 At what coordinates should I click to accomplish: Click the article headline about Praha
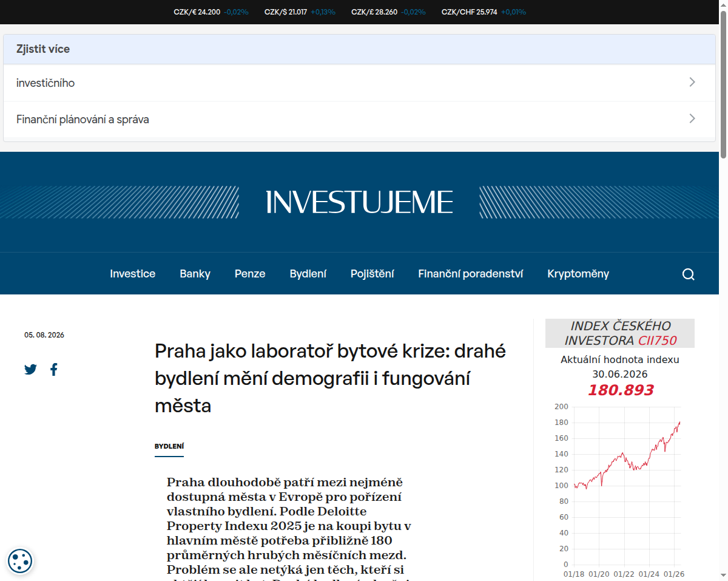click(x=331, y=378)
